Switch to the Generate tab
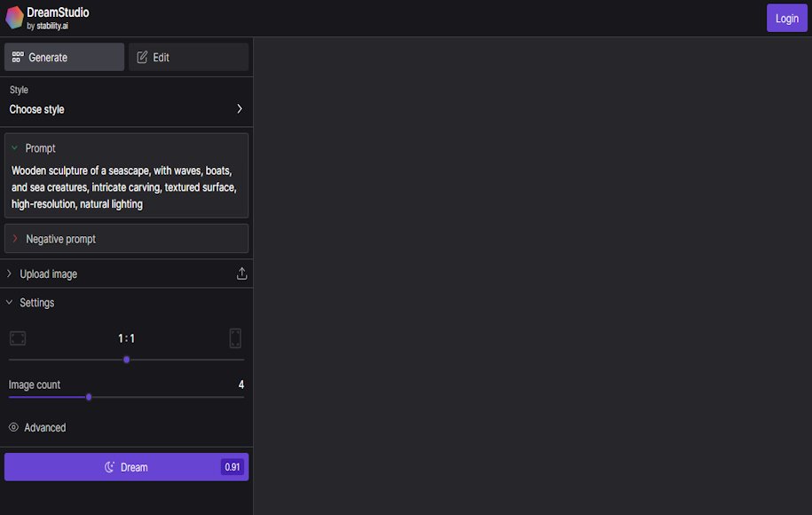Viewport: 812px width, 515px height. click(64, 58)
